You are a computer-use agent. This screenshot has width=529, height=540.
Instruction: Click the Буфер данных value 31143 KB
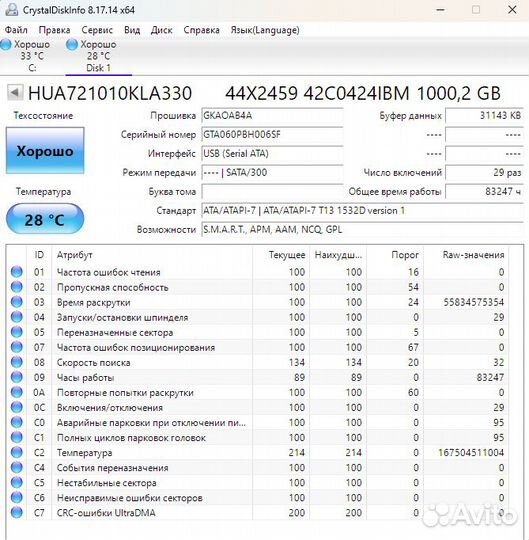485,115
